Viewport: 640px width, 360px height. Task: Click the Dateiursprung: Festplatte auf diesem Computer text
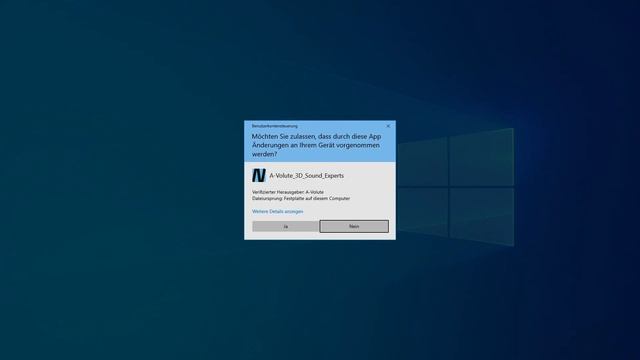[301, 198]
